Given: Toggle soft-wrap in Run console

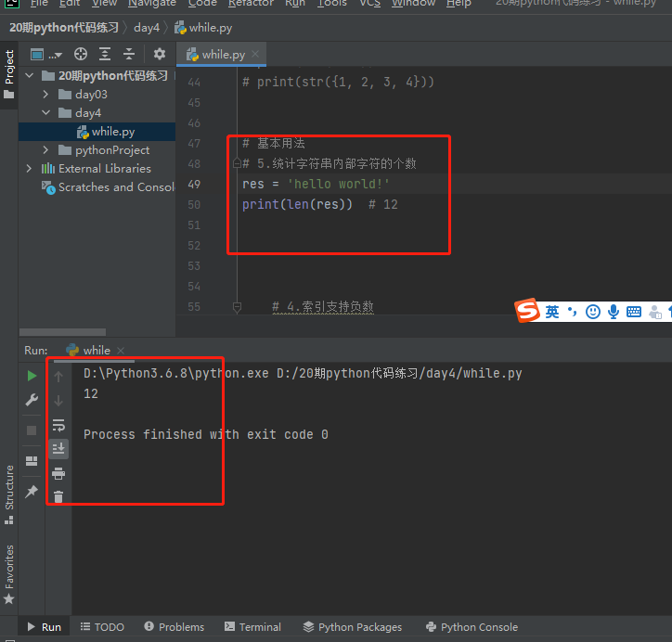Looking at the screenshot, I should [58, 425].
